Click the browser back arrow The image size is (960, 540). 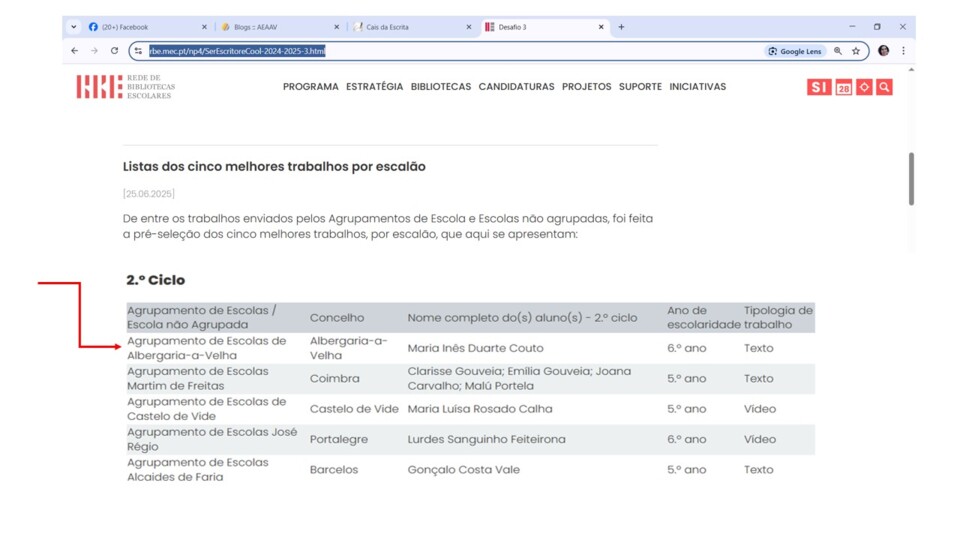tap(74, 51)
